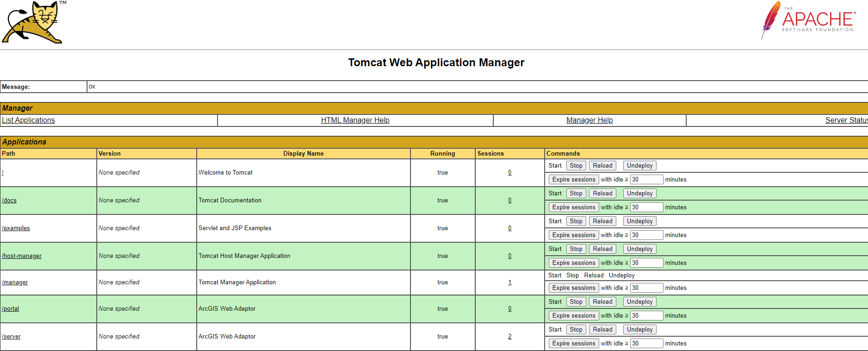868x351 pixels.
Task: View the 2 sessions of /server app
Action: point(510,337)
